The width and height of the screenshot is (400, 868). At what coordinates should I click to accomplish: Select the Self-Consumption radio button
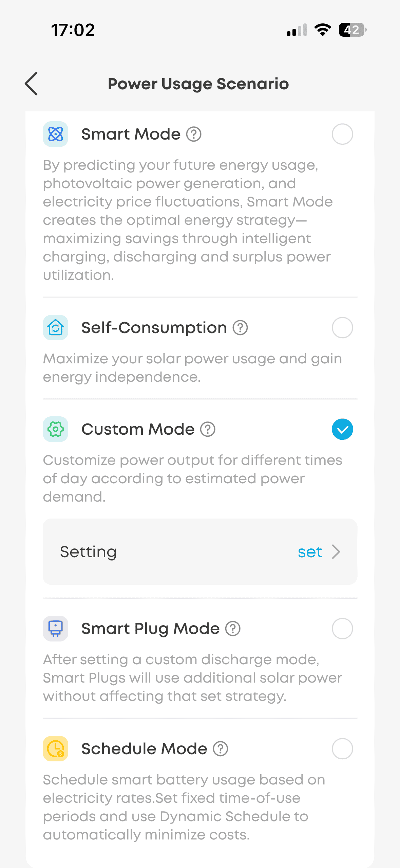tap(342, 328)
